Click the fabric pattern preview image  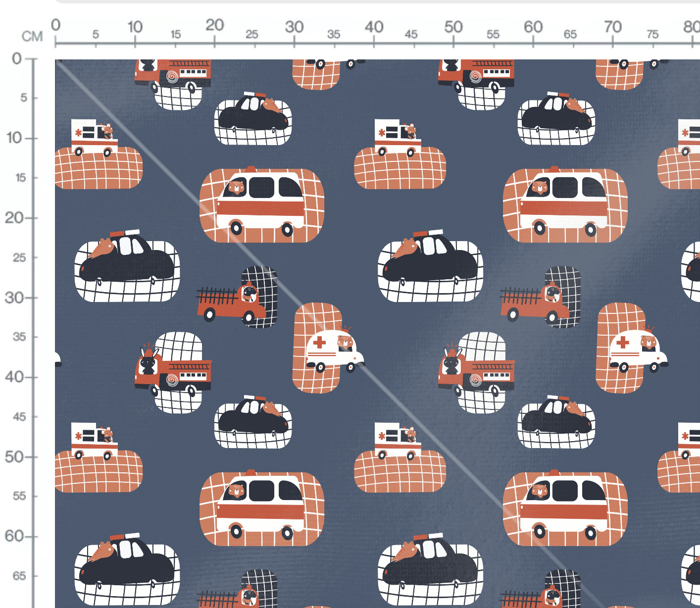coord(377,334)
